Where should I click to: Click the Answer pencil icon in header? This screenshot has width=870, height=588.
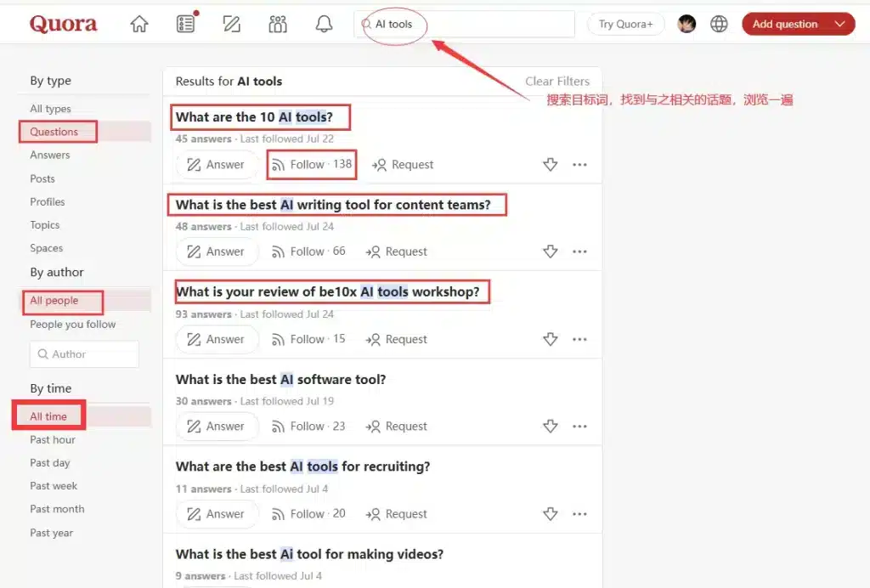[231, 25]
